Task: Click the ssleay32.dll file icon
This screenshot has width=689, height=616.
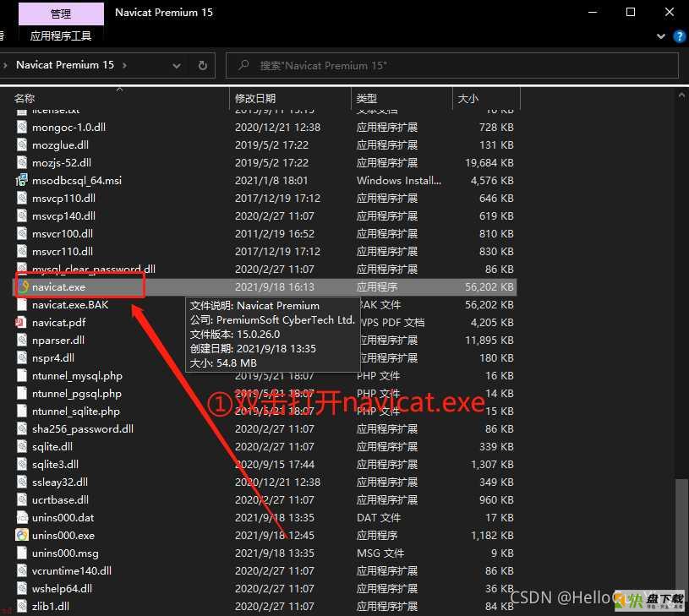Action: click(21, 482)
